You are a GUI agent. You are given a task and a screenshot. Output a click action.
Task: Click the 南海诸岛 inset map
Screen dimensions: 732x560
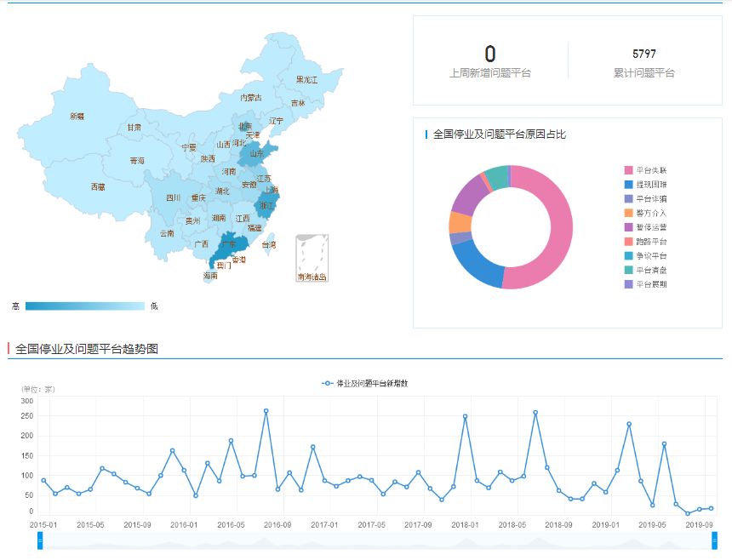[x=312, y=259]
